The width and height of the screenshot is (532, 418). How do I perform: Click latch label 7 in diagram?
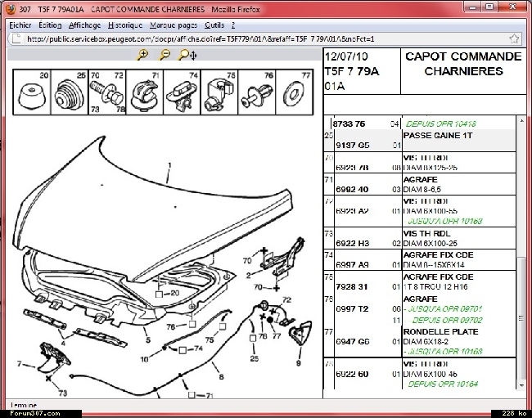click(x=20, y=364)
